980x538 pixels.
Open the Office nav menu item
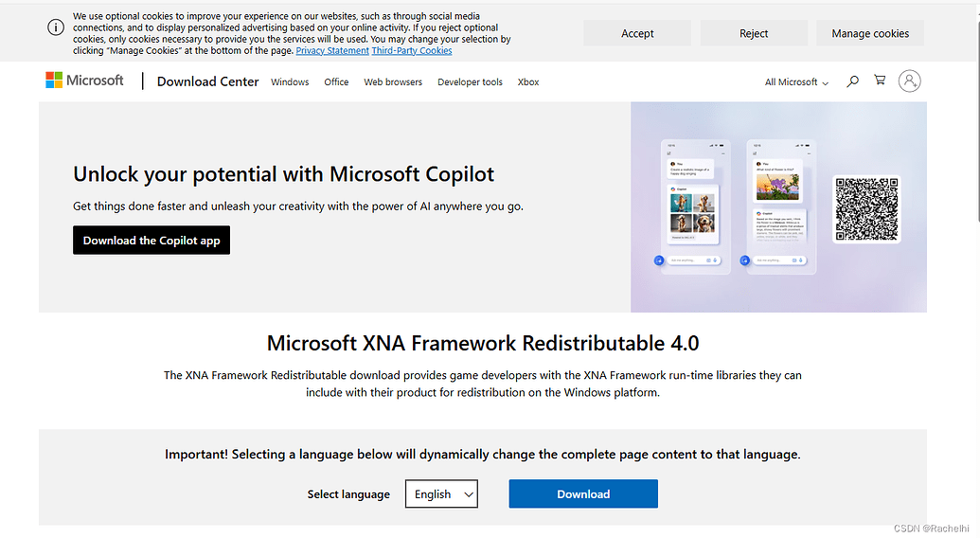click(x=336, y=82)
